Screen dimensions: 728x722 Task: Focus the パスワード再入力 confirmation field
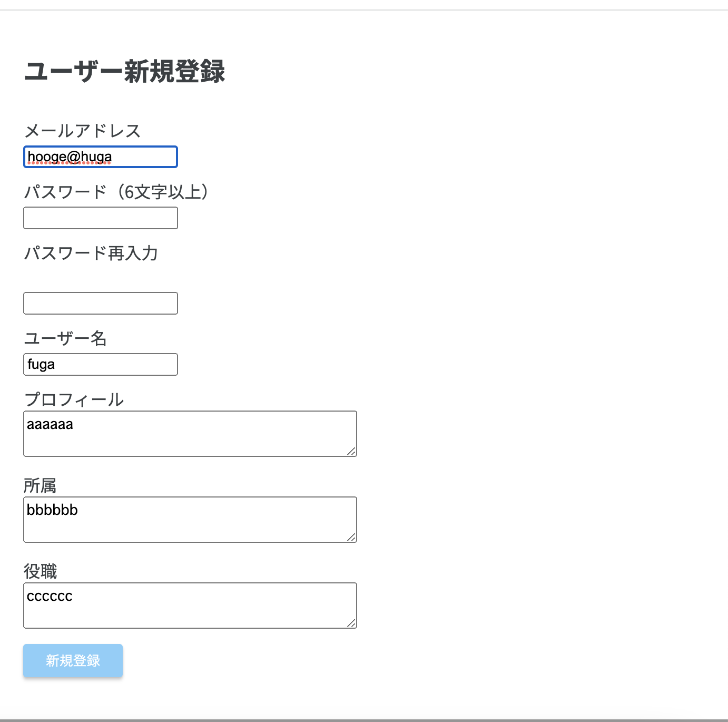coord(100,303)
